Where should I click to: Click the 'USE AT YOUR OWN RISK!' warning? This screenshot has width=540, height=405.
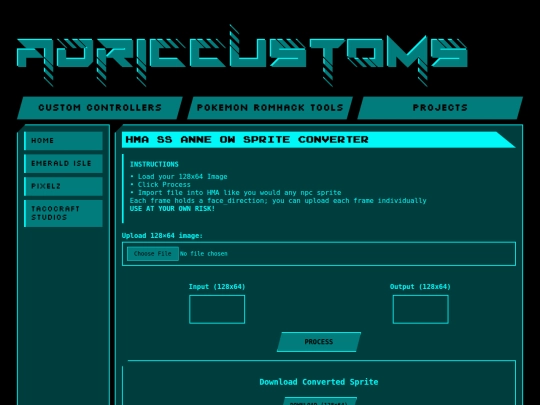point(173,209)
